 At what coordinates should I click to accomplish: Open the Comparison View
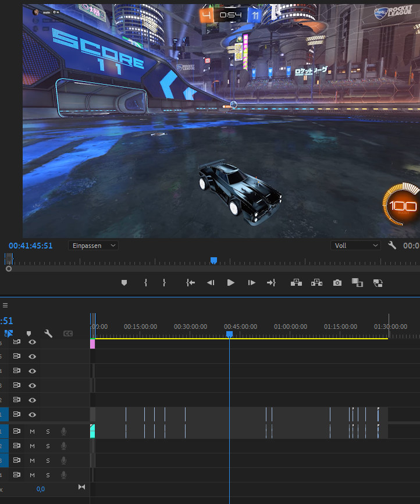click(357, 283)
